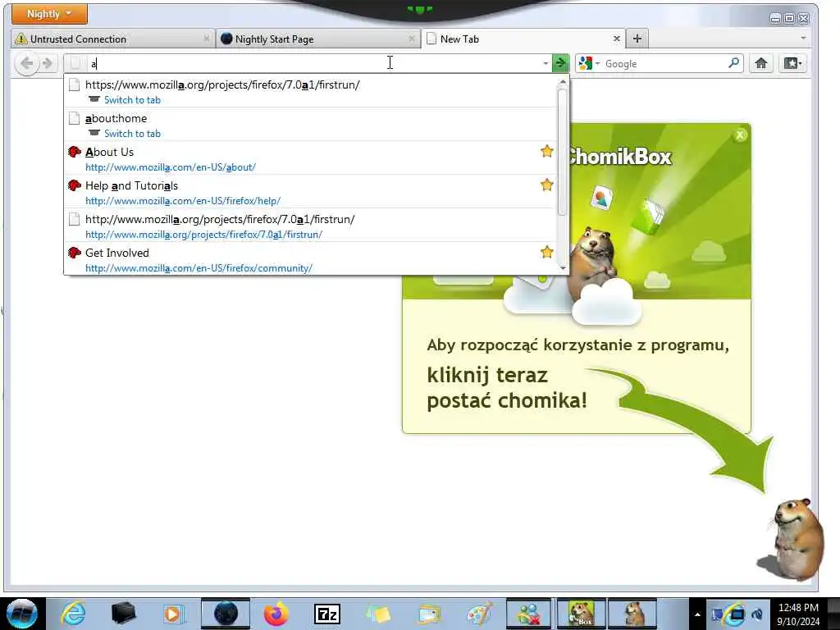Open the mozilla.com/en-US/about/ URL link

point(171,167)
